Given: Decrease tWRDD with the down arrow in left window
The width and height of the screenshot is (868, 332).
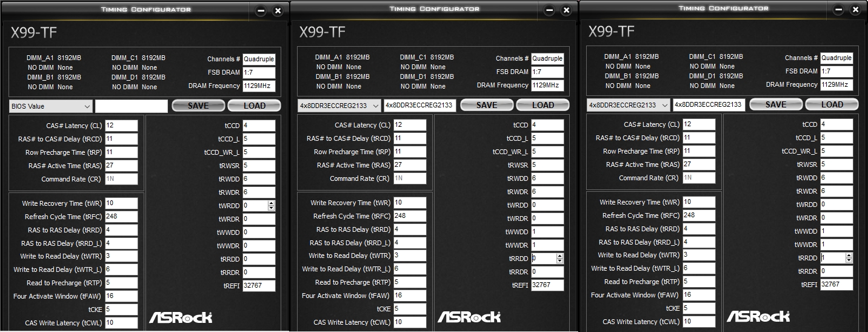Looking at the screenshot, I should tap(271, 209).
